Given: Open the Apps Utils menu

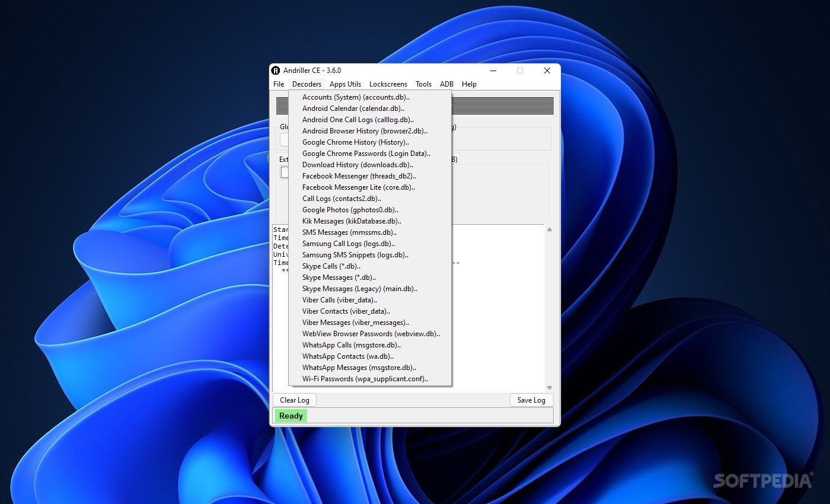Looking at the screenshot, I should click(345, 84).
